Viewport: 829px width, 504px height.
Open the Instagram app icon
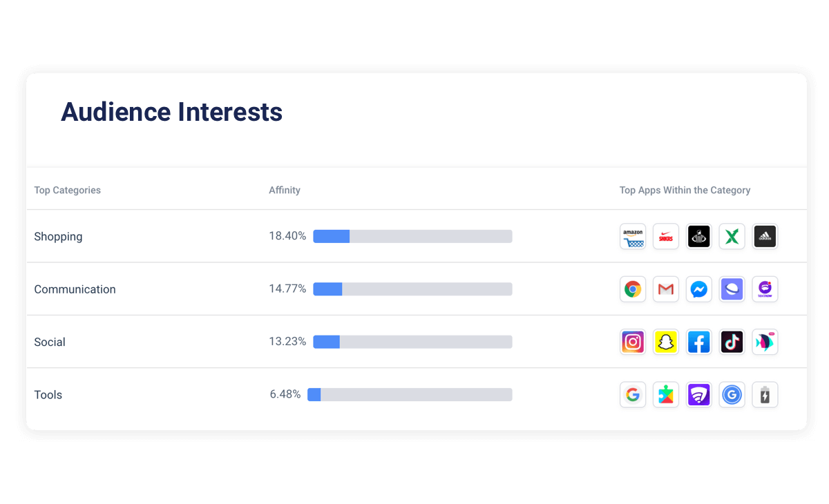pos(633,342)
